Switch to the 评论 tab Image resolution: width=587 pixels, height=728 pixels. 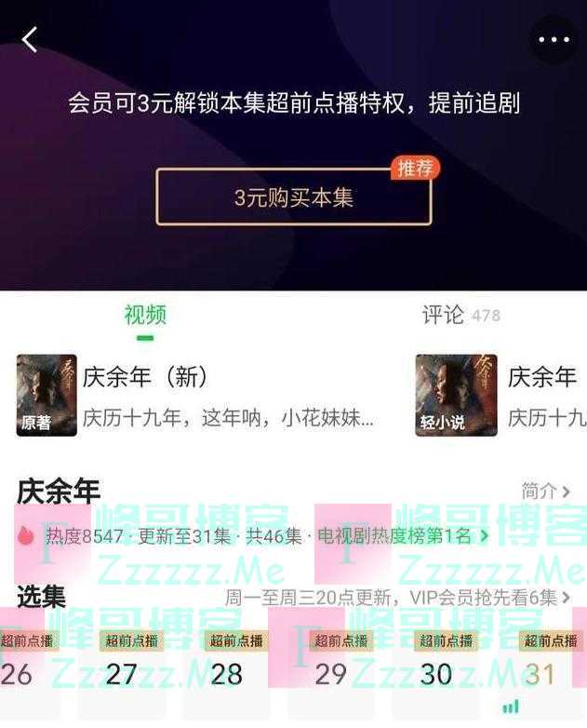461,316
